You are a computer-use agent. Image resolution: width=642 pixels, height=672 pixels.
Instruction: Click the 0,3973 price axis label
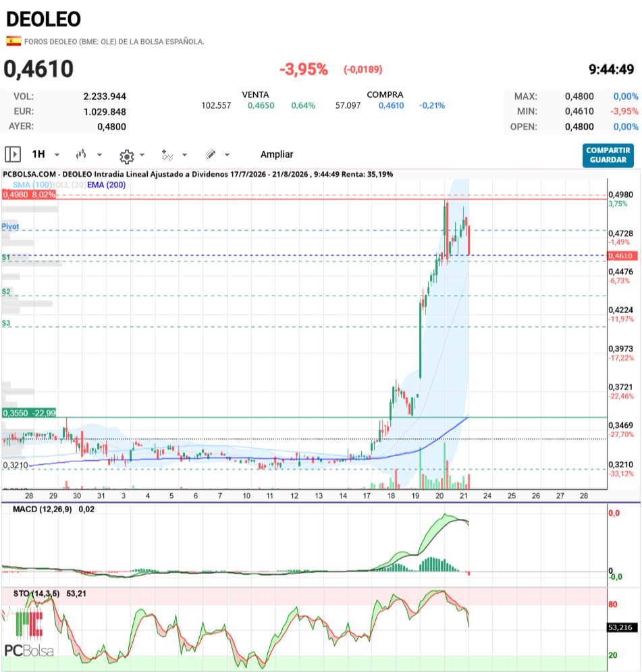(x=620, y=349)
